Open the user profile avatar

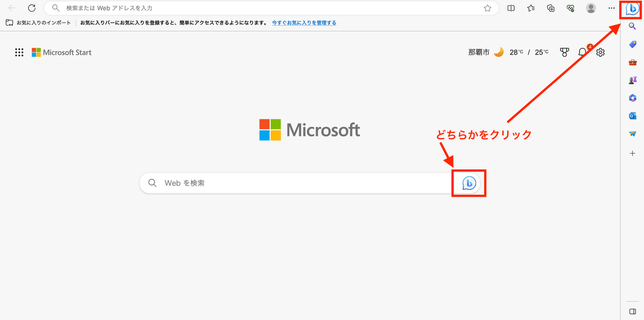pyautogui.click(x=591, y=8)
